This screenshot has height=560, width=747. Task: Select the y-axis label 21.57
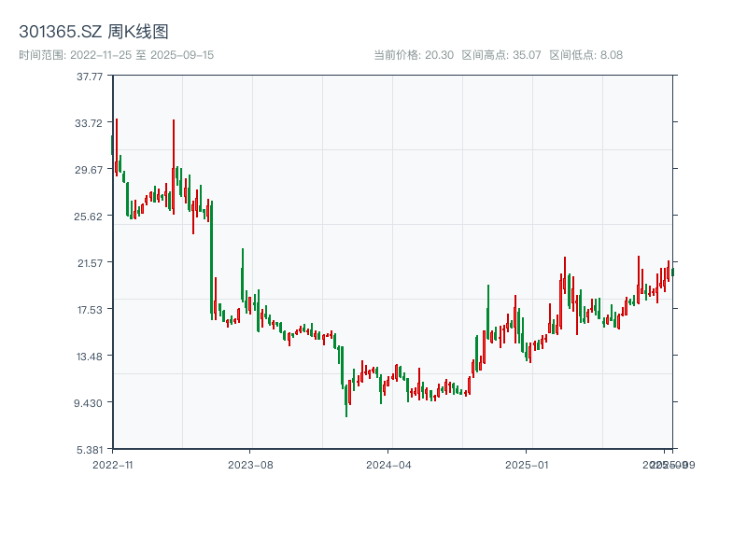(x=90, y=263)
